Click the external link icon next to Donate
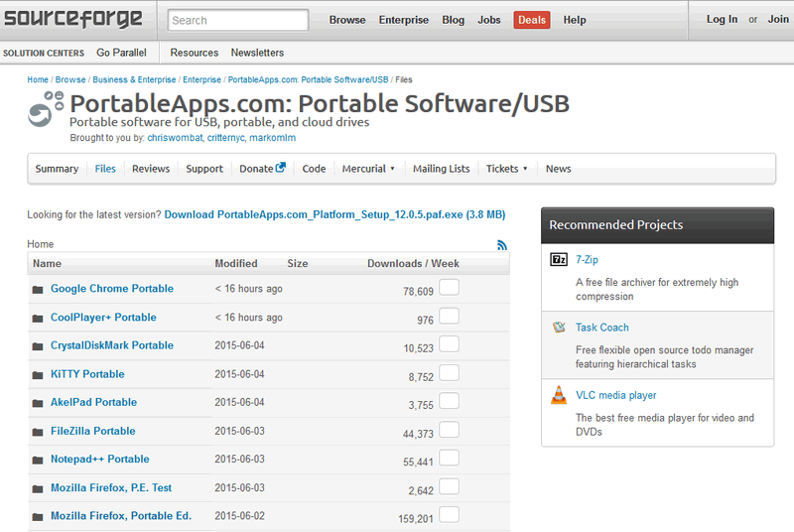 [281, 167]
